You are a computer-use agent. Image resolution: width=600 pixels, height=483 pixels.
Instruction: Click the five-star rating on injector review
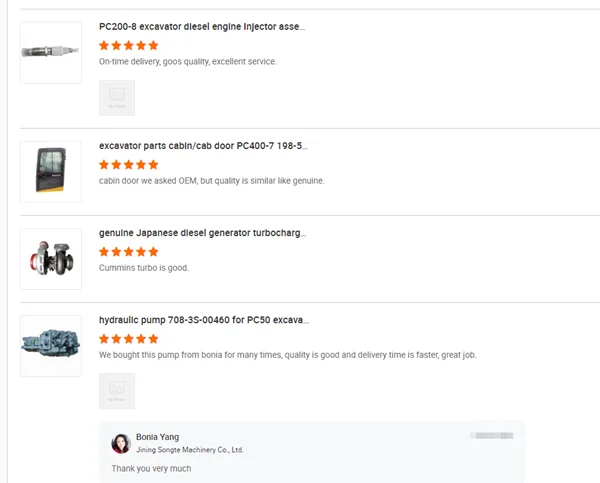129,46
